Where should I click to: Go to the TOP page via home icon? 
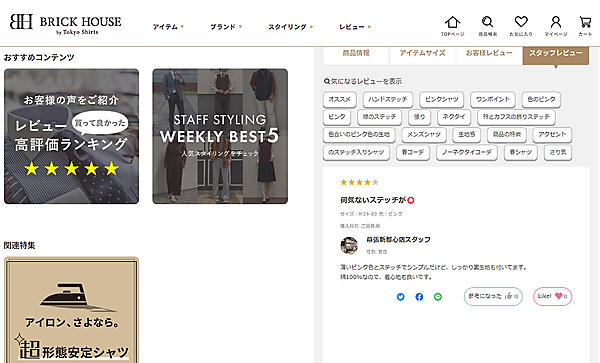(452, 26)
